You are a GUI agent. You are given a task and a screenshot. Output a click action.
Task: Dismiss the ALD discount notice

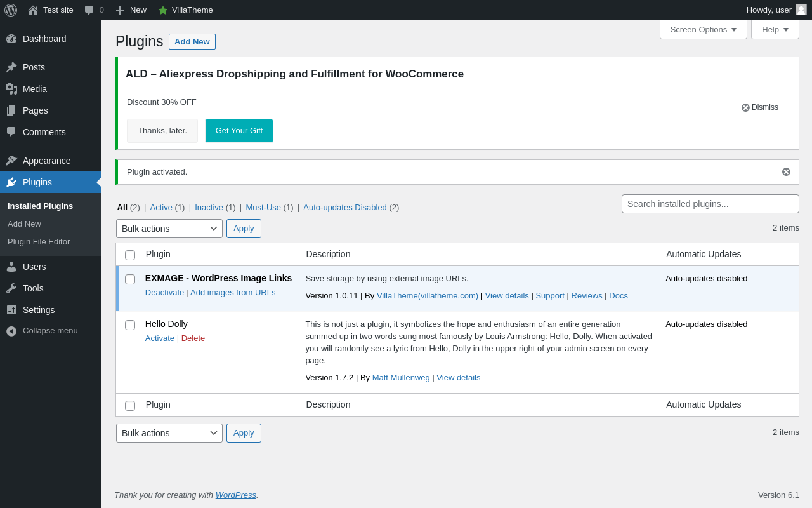coord(759,107)
